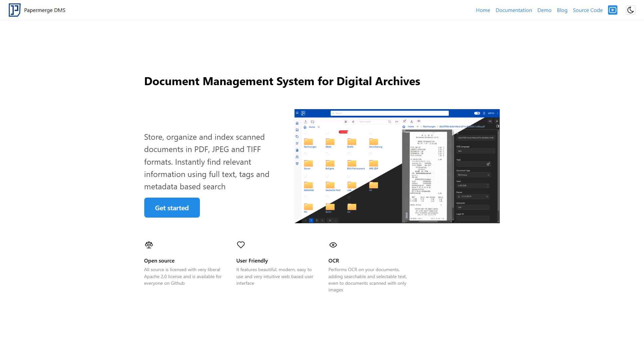This screenshot has width=644, height=347.
Task: Open the document download icon
Action: point(412,121)
